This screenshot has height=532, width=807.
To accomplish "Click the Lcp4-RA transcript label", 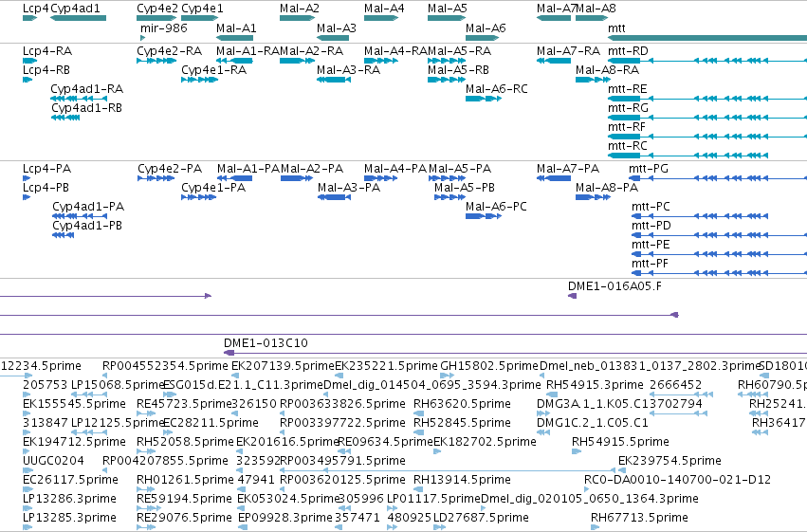I will (47, 51).
